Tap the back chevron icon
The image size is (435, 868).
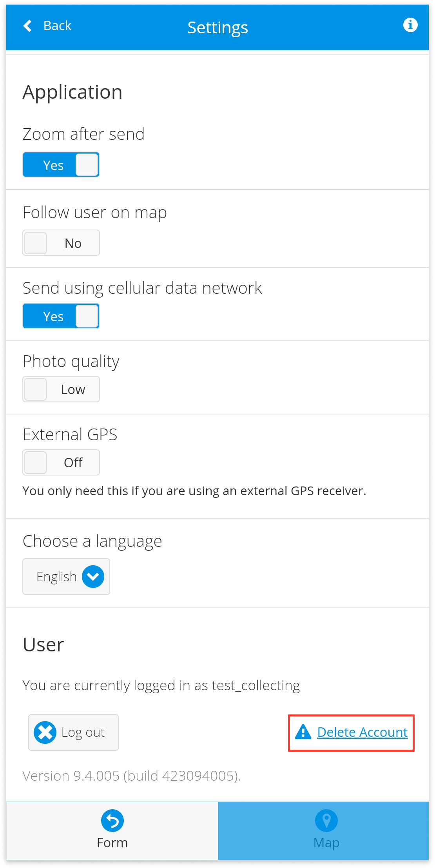pos(27,25)
